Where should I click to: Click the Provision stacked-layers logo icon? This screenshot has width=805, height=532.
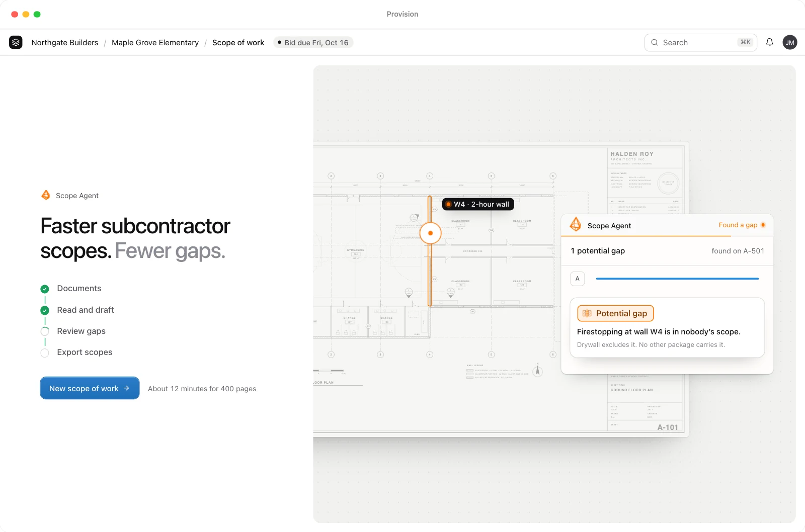16,42
